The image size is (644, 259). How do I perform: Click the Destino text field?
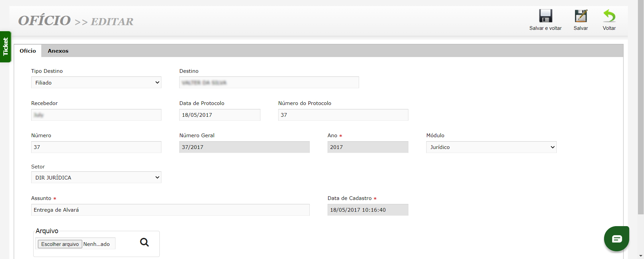[269, 83]
